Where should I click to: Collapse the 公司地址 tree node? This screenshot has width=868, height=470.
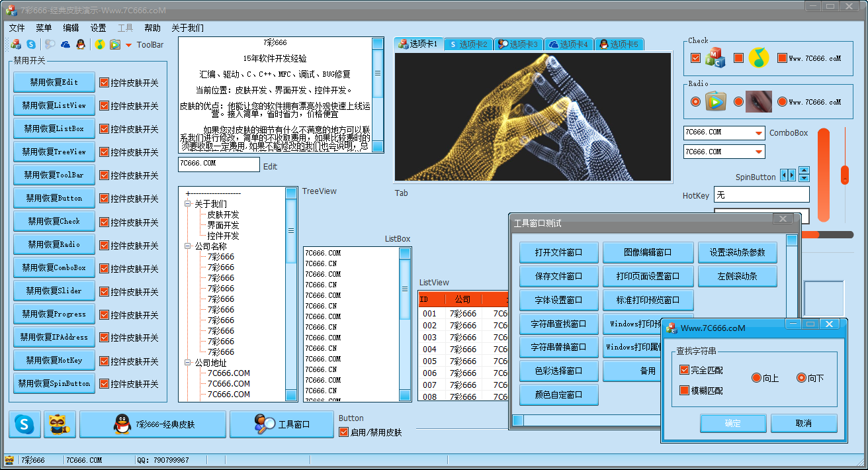click(189, 363)
